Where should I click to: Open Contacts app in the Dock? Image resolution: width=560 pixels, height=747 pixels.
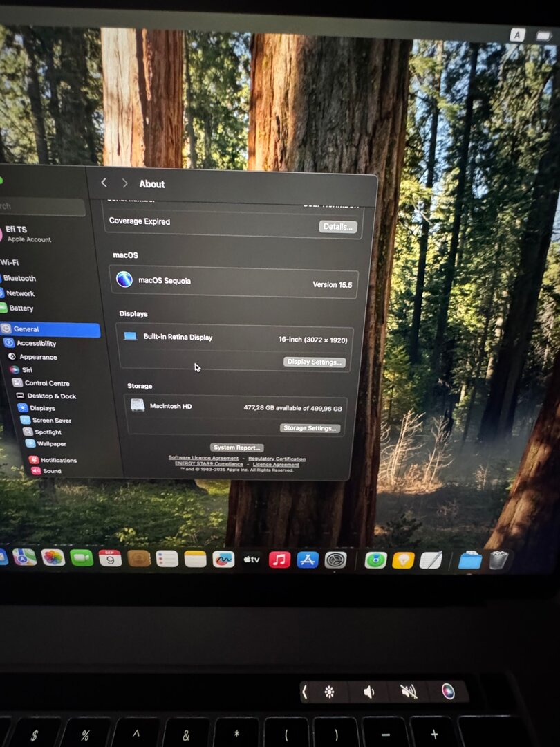(138, 559)
